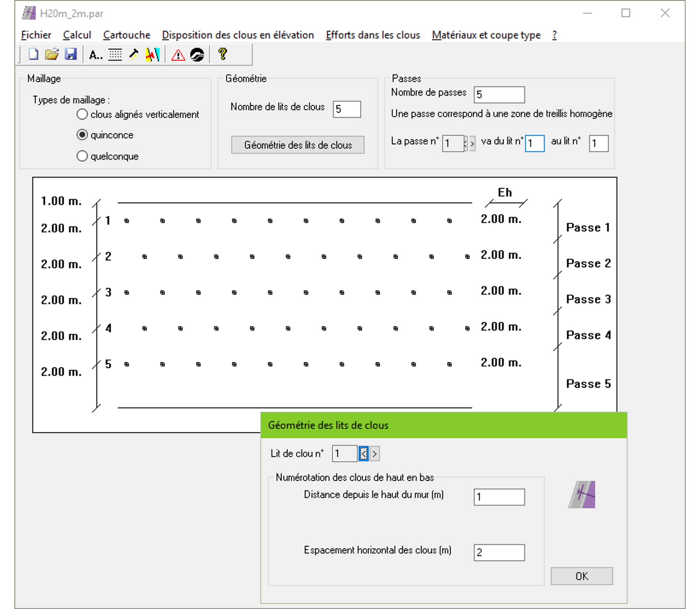Go to previous 'Lit de clou' number
The width and height of the screenshot is (700, 609).
pos(364,454)
